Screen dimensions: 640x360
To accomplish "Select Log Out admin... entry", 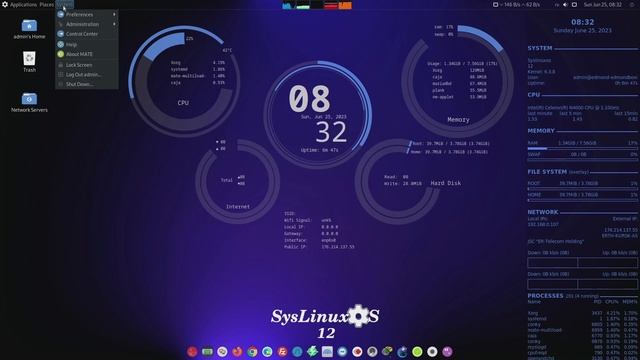I will pyautogui.click(x=87, y=75).
